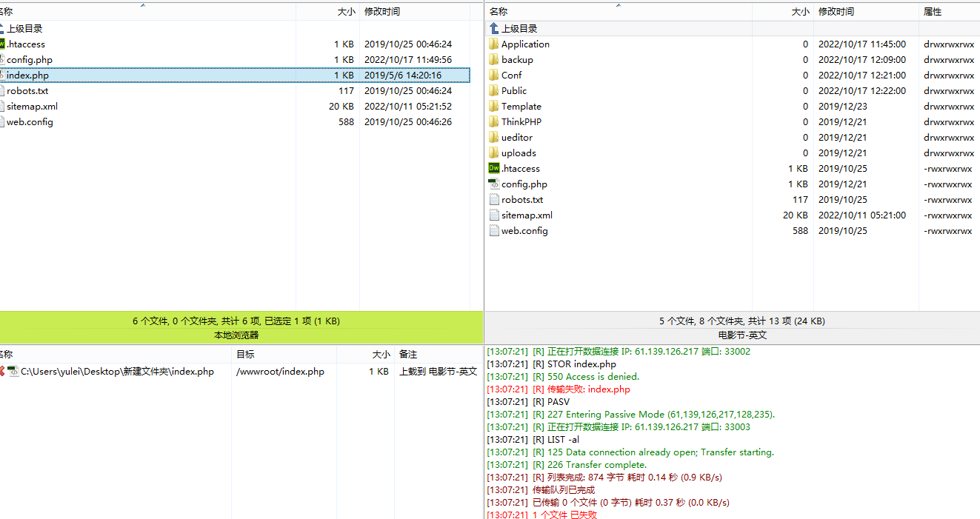The image size is (980, 519).
Task: Click the sort arrow above local 名称 column
Action: point(143,5)
